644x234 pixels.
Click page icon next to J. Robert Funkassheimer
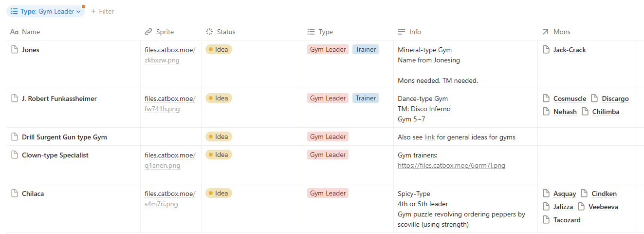point(15,98)
